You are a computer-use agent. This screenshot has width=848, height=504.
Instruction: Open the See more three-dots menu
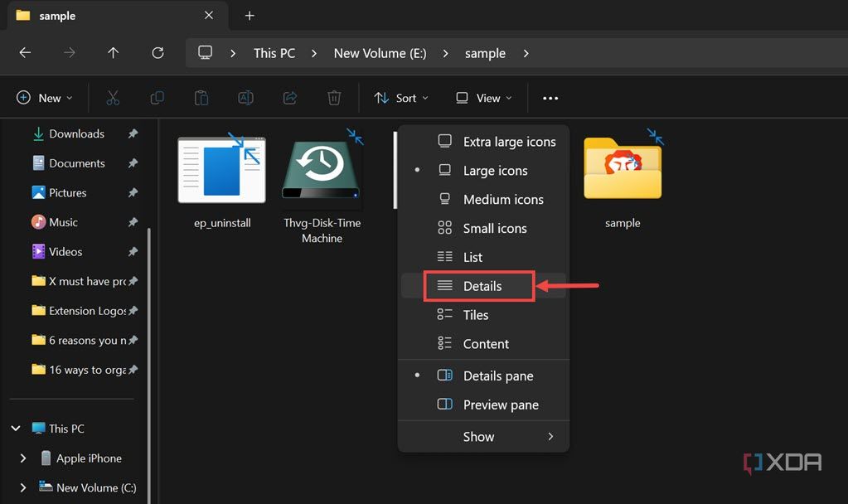550,98
